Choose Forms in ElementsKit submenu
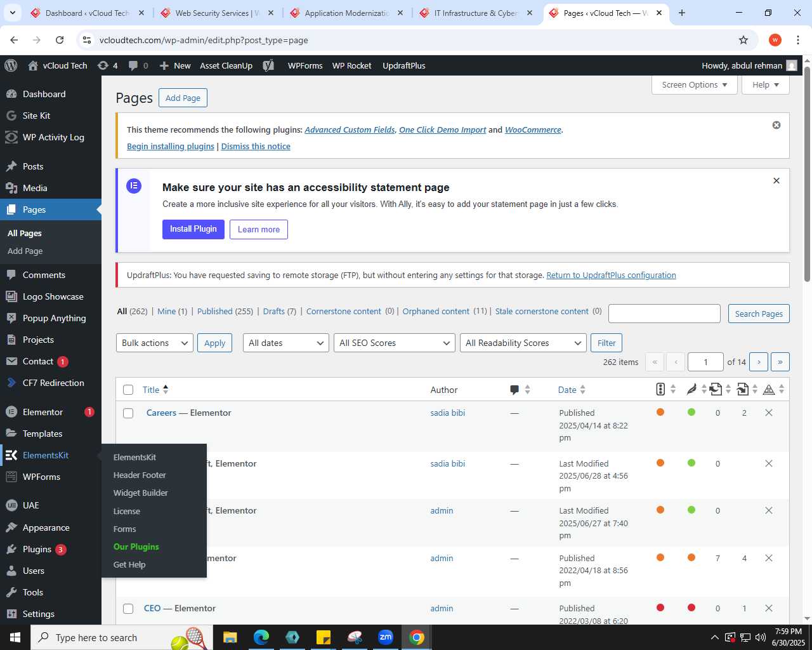This screenshot has width=812, height=650. (124, 529)
